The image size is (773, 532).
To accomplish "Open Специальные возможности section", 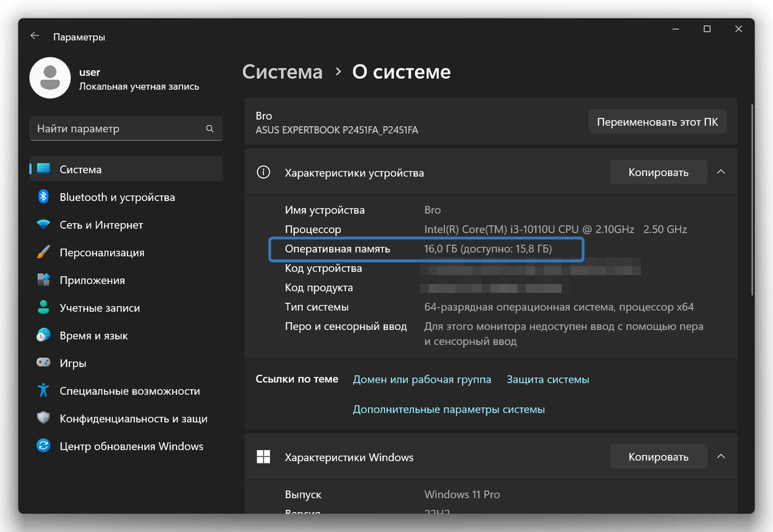I will pyautogui.click(x=126, y=391).
